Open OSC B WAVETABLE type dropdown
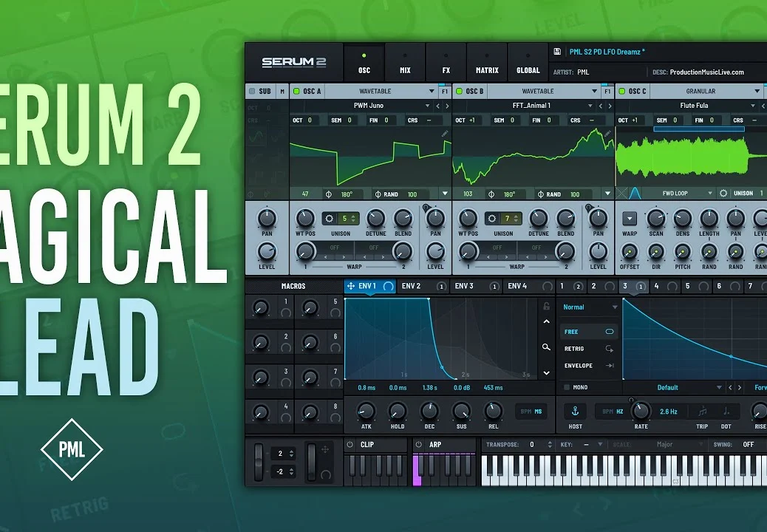The image size is (767, 532). click(x=543, y=91)
